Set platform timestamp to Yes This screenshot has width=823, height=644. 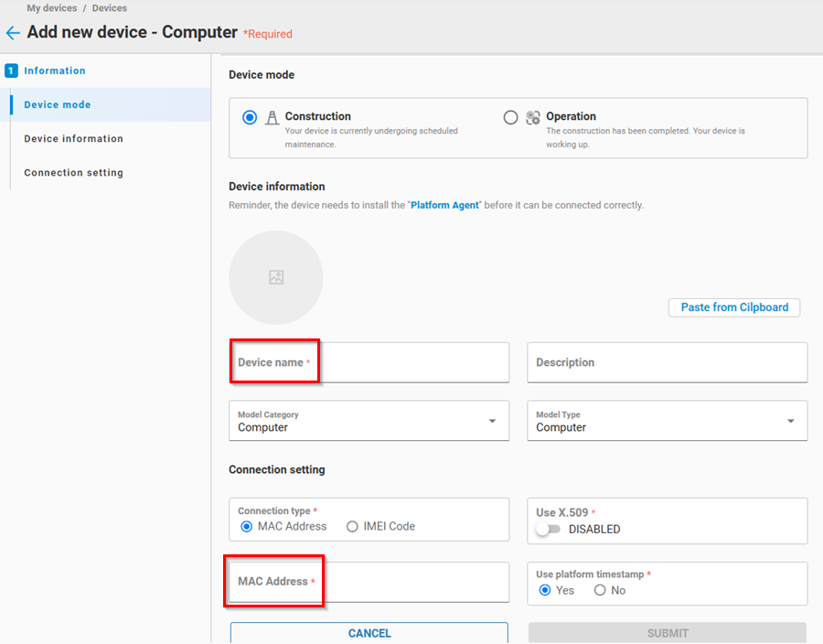click(545, 591)
